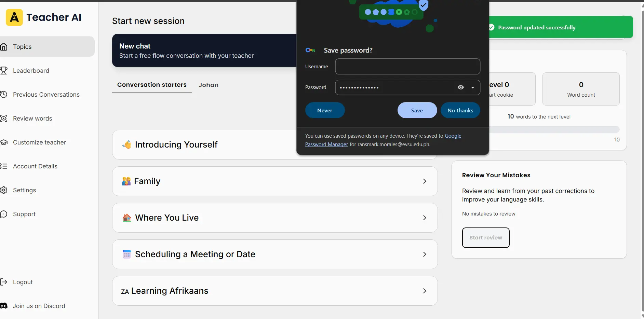Click the Settings gear icon

[x=4, y=190]
